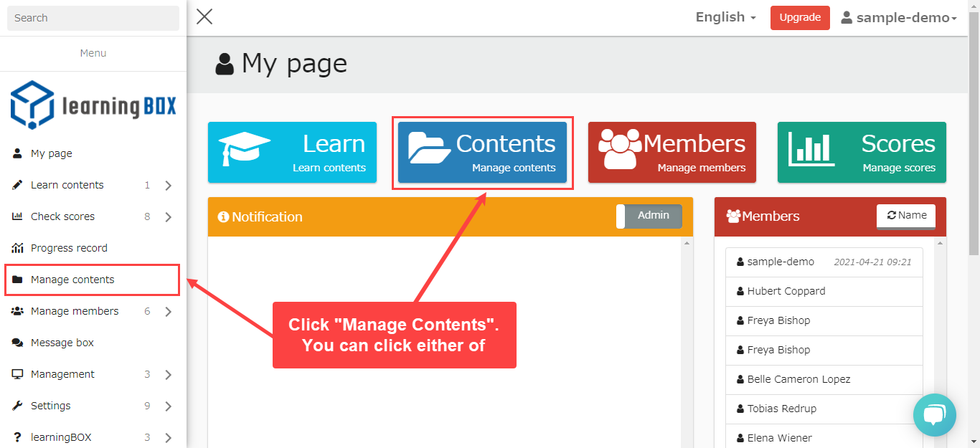Open the Members tile with people icon
Image resolution: width=980 pixels, height=448 pixels.
tap(672, 152)
